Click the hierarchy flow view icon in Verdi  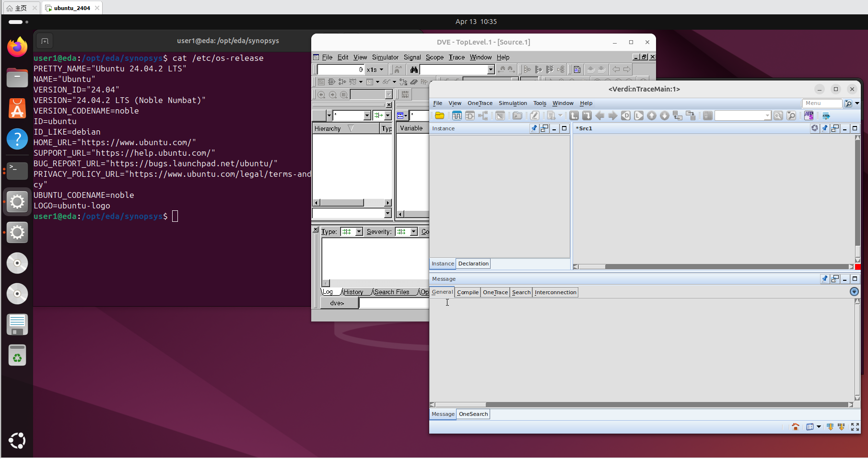[483, 115]
